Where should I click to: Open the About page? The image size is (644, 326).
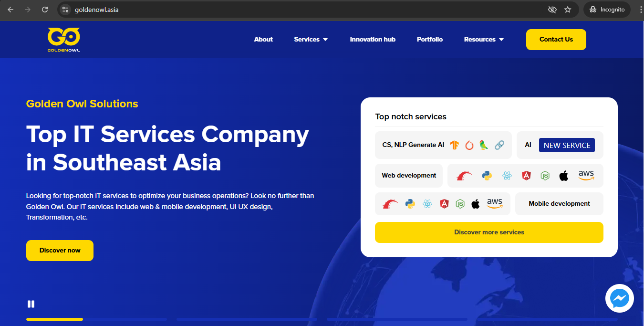[x=263, y=40]
